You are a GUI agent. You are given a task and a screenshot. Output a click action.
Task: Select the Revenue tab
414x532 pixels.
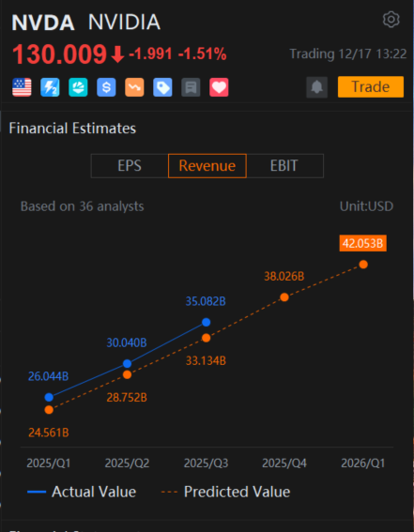point(207,166)
